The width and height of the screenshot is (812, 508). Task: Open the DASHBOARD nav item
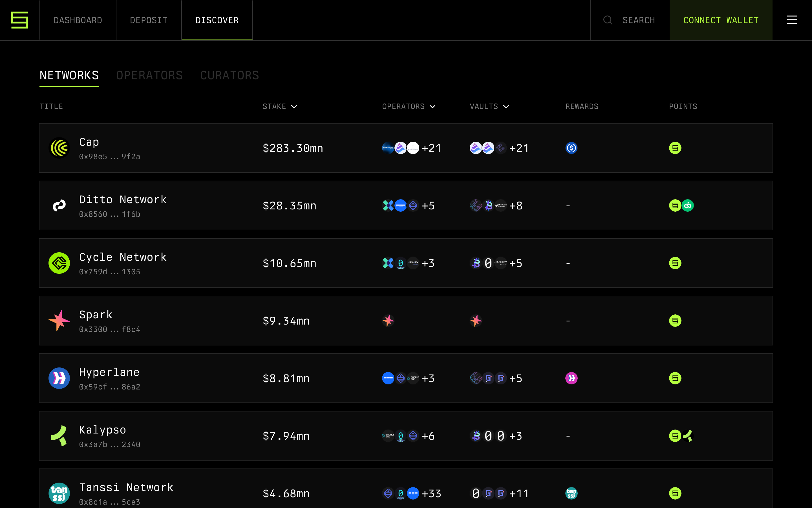tap(78, 20)
